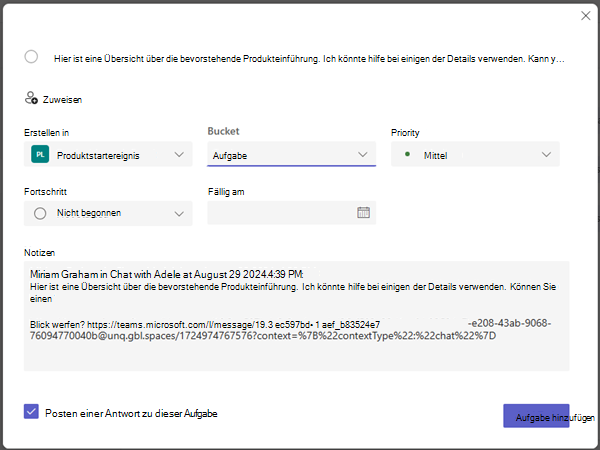Click the Fortschritt label
Viewport: 600px width, 450px height.
(x=46, y=191)
